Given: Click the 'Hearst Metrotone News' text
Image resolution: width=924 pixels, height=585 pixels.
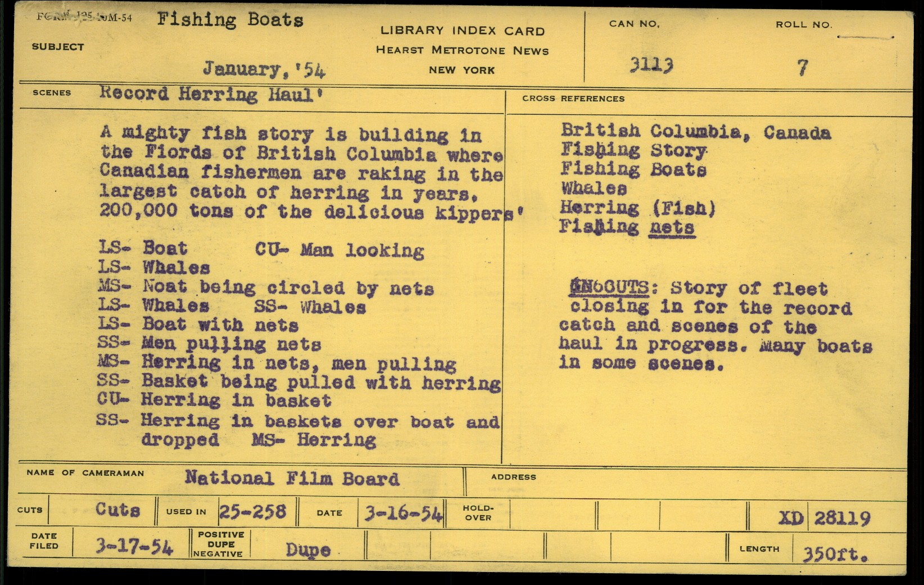Looking at the screenshot, I should tap(462, 51).
